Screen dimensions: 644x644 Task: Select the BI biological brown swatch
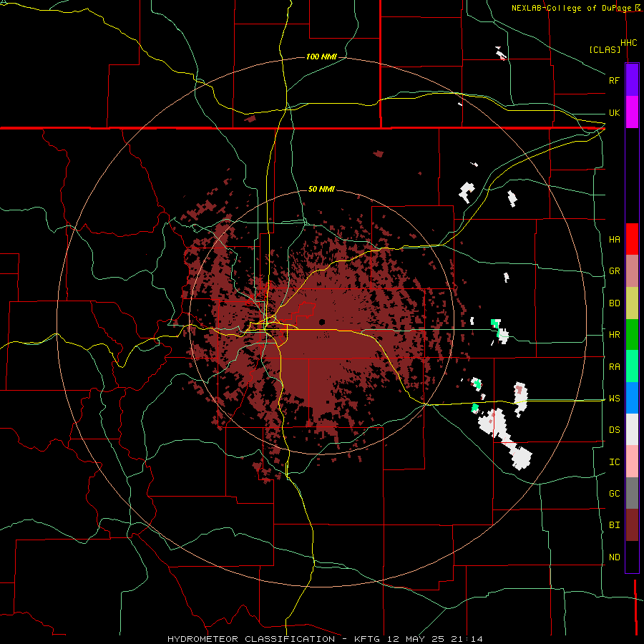coord(632,525)
